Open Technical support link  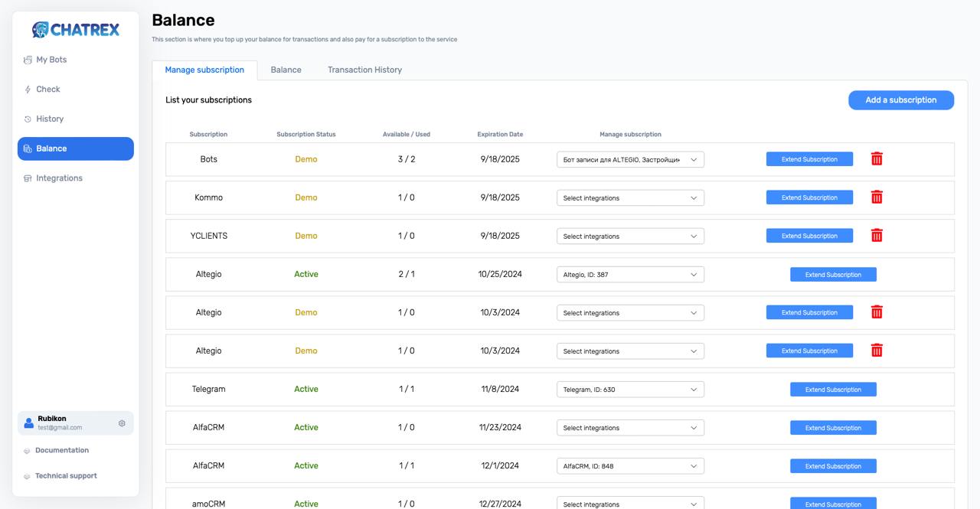click(66, 476)
